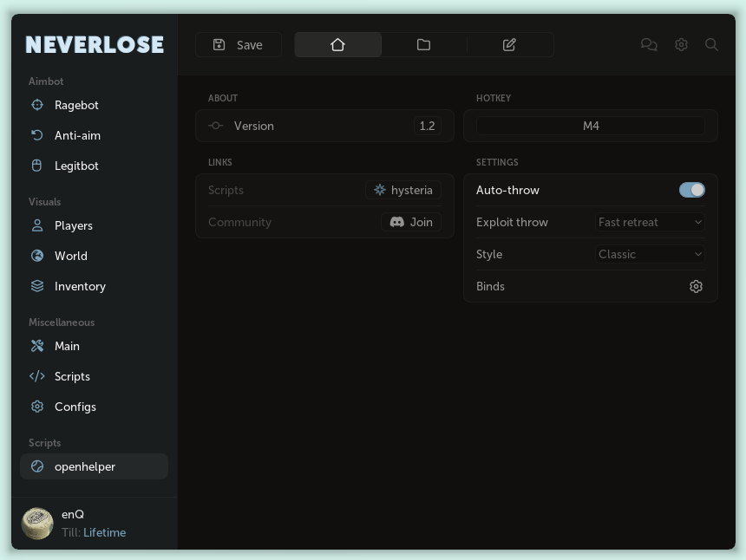Click the openhelper script icon
This screenshot has width=746, height=560.
tap(37, 467)
